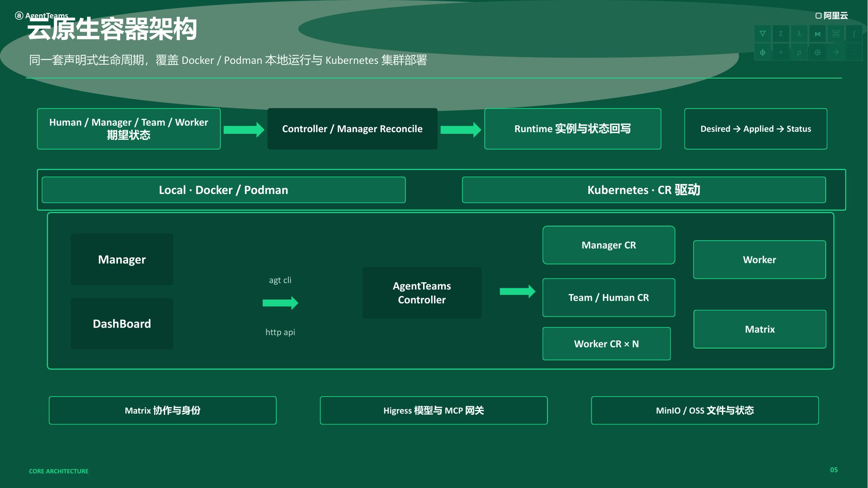
Task: Click the Desired → Applied → Status box
Action: click(756, 129)
